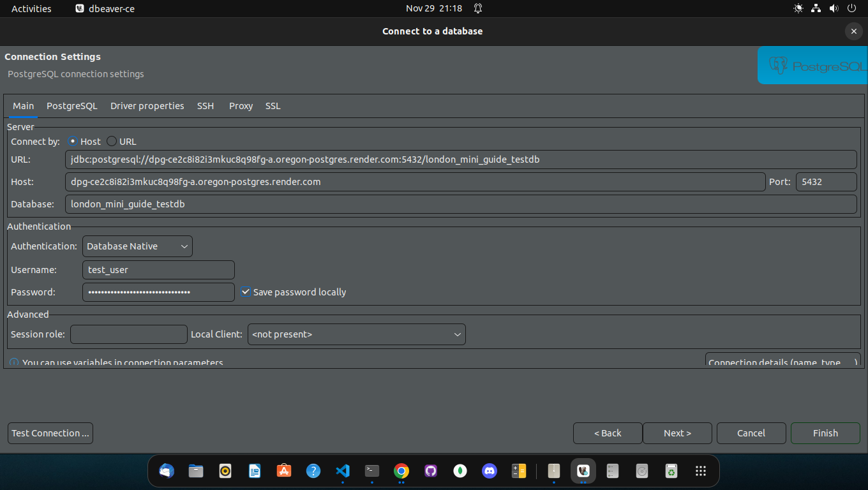Open the DBeaver icon in the dock
The image size is (868, 490).
pyautogui.click(x=583, y=471)
